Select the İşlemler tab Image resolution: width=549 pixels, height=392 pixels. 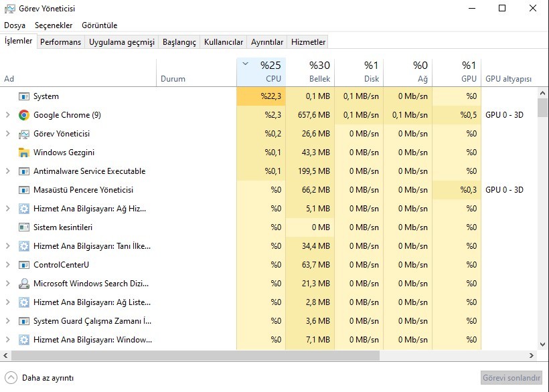(x=18, y=41)
